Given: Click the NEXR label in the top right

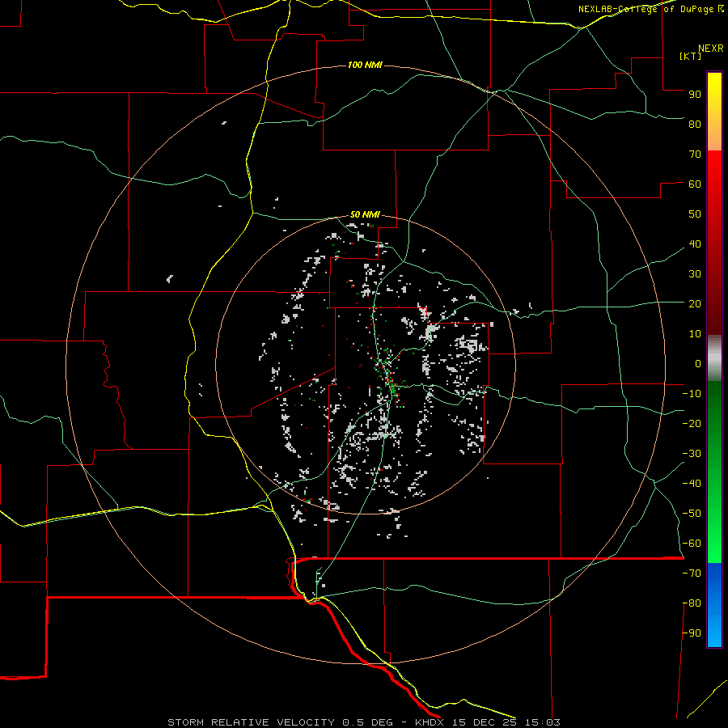Looking at the screenshot, I should coord(711,49).
